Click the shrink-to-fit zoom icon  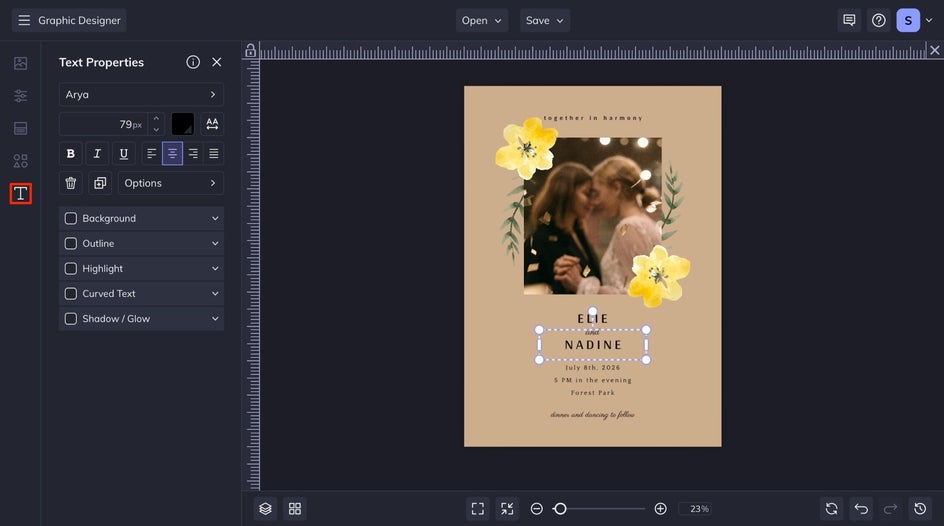point(508,509)
